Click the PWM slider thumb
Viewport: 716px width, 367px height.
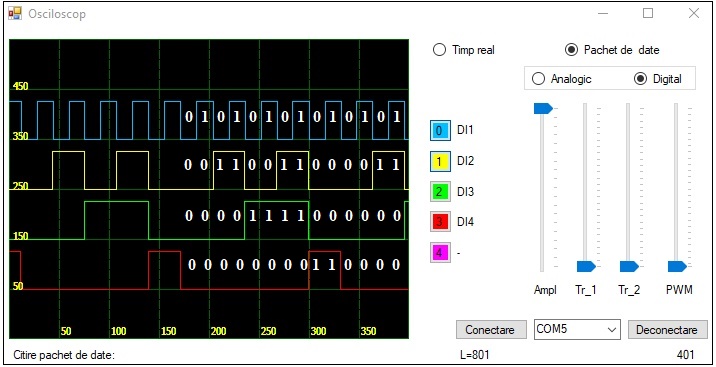(x=677, y=266)
